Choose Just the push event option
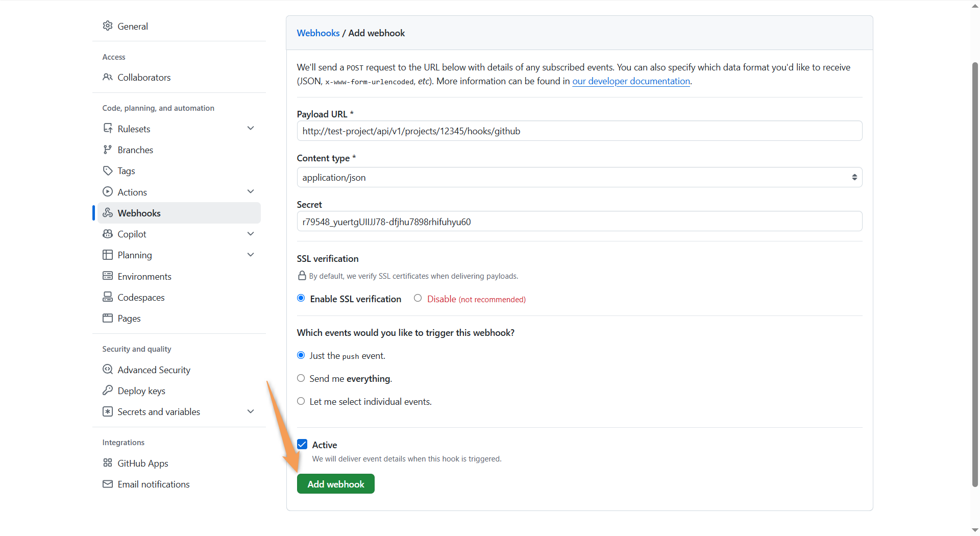980x536 pixels. 301,355
